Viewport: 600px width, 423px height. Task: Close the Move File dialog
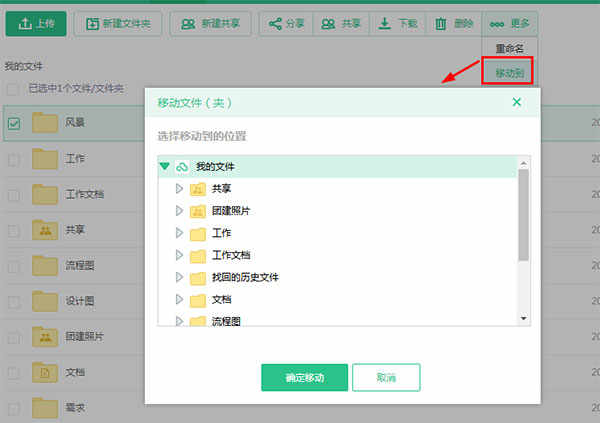point(517,101)
